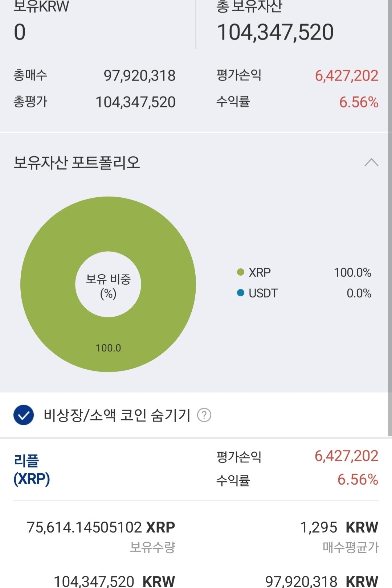Click the help question mark icon

click(204, 415)
